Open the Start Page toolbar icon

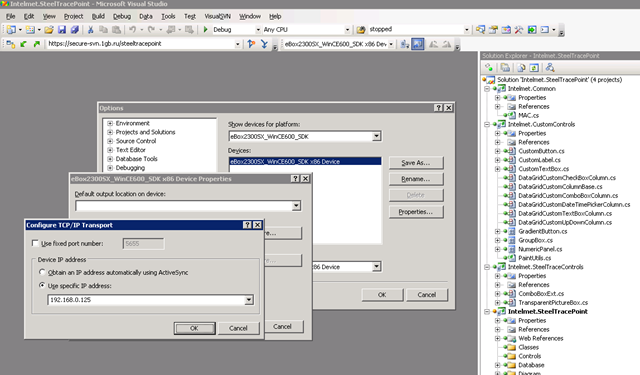pyautogui.click(x=532, y=29)
